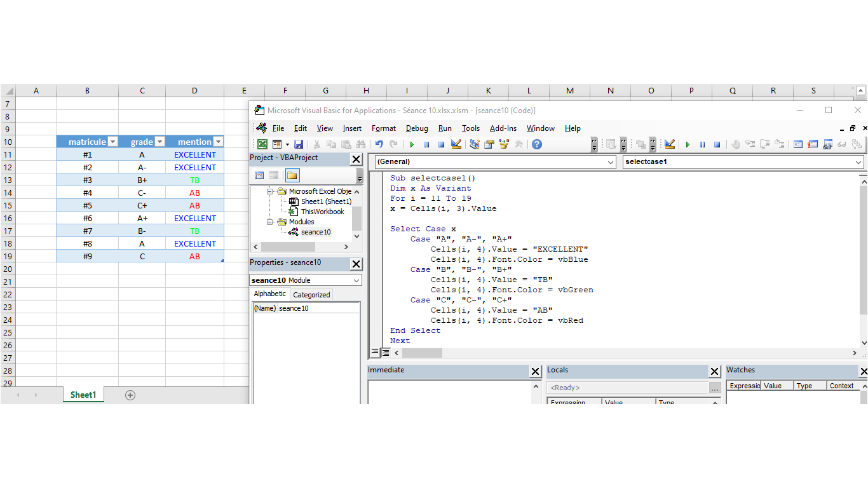The height and width of the screenshot is (488, 868).
Task: Select the Sheet1 worksheet tab
Action: point(83,395)
